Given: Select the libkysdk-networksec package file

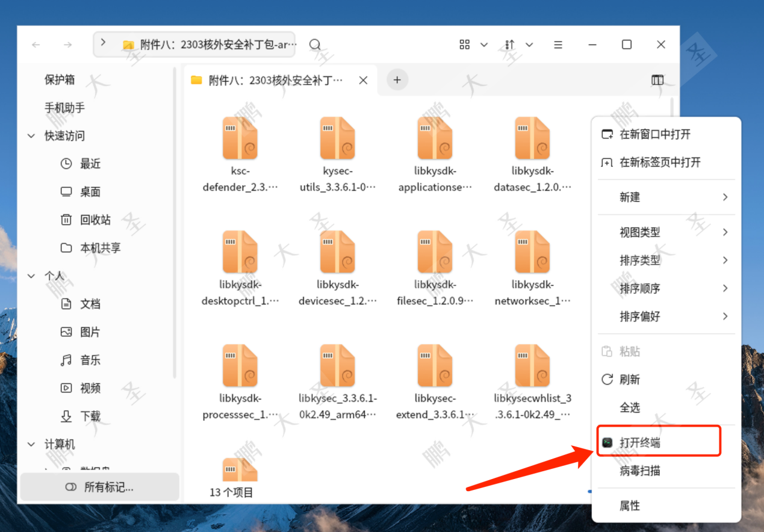Looking at the screenshot, I should click(533, 268).
